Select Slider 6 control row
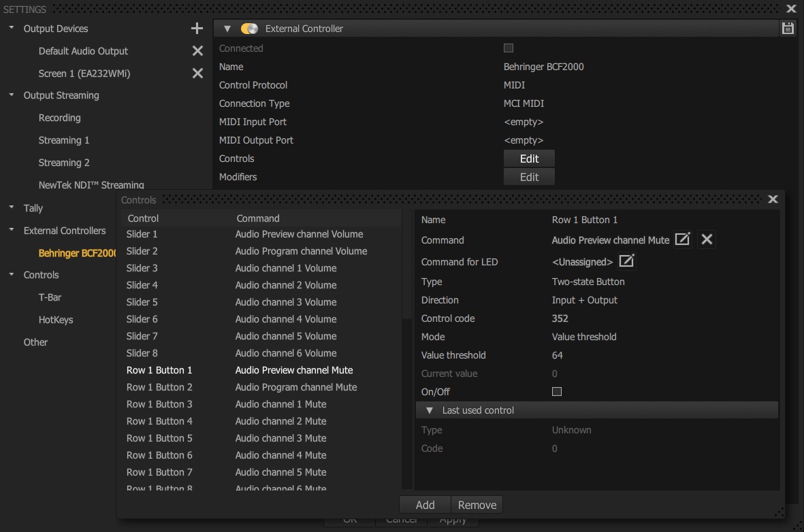Screen dimensions: 804x532 pos(261,319)
